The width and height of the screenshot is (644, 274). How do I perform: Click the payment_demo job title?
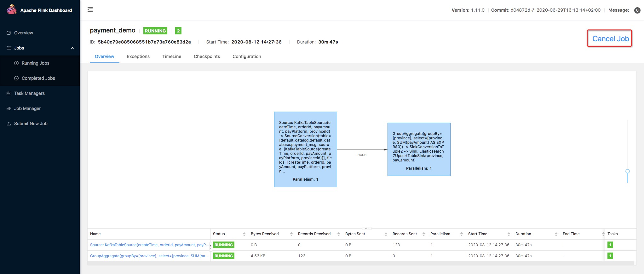(112, 30)
